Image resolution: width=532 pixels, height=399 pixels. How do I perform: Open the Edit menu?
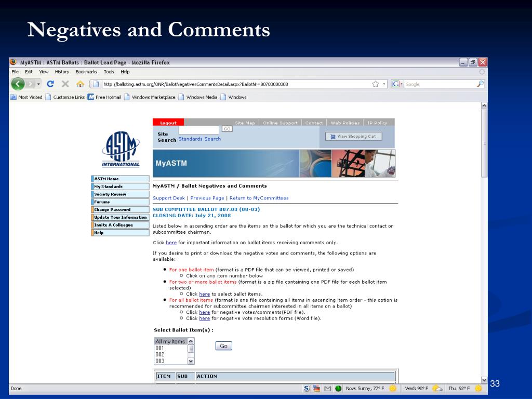(29, 72)
